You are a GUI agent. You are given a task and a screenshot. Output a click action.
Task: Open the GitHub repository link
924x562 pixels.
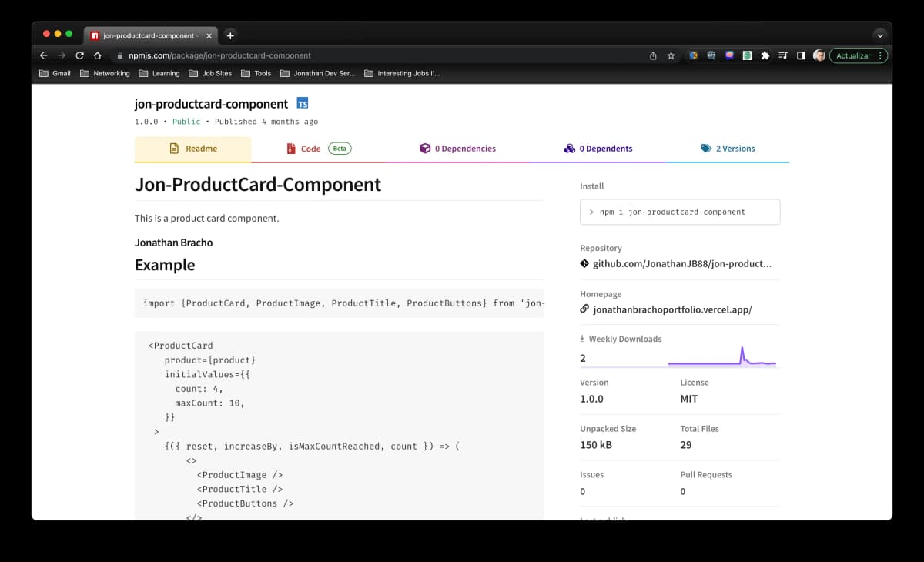(682, 263)
